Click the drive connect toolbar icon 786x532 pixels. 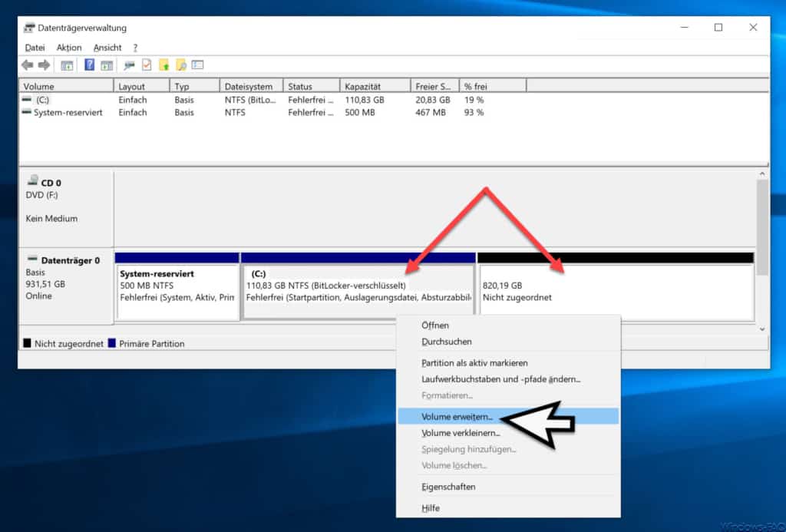tap(129, 65)
